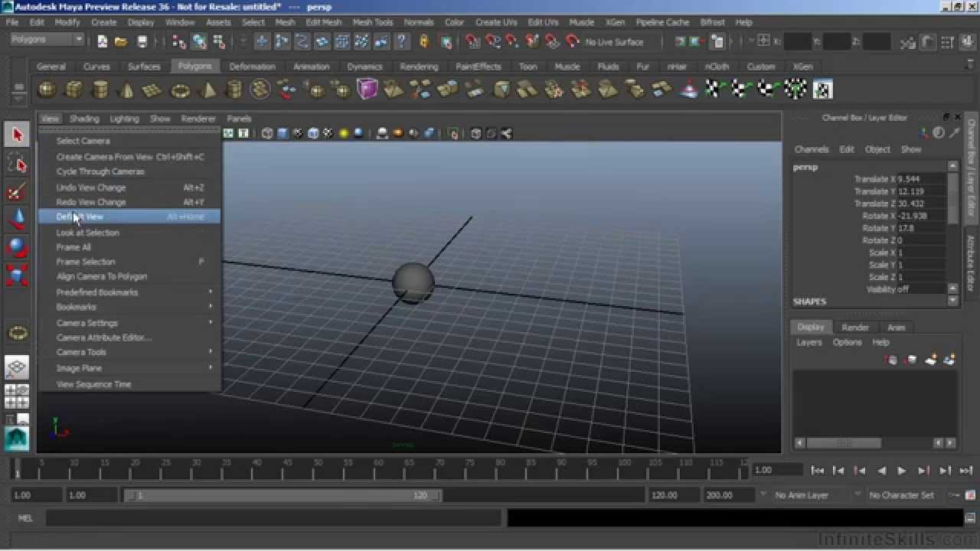The height and width of the screenshot is (551, 980).
Task: Open the Options menu in Layer Editor
Action: point(847,342)
